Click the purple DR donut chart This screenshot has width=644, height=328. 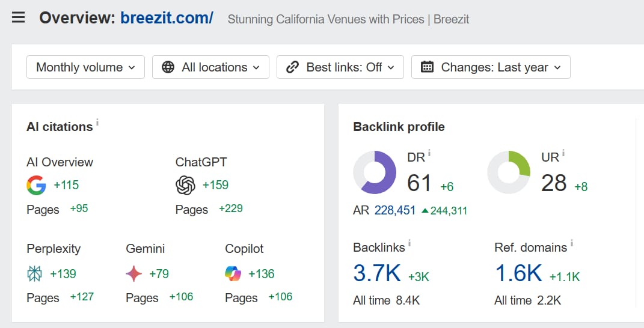pyautogui.click(x=375, y=172)
